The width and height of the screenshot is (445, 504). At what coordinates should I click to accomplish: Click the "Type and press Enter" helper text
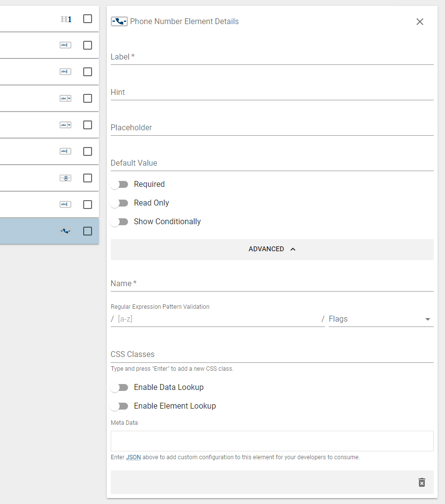[x=172, y=369]
